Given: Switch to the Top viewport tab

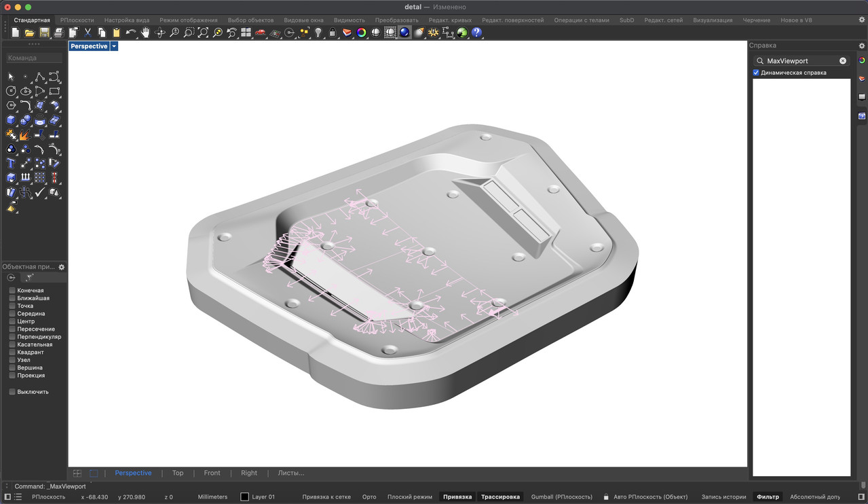Looking at the screenshot, I should pos(178,473).
